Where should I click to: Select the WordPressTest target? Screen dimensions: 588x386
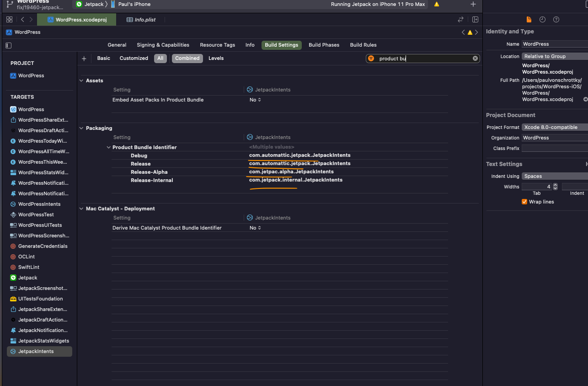[36, 214]
